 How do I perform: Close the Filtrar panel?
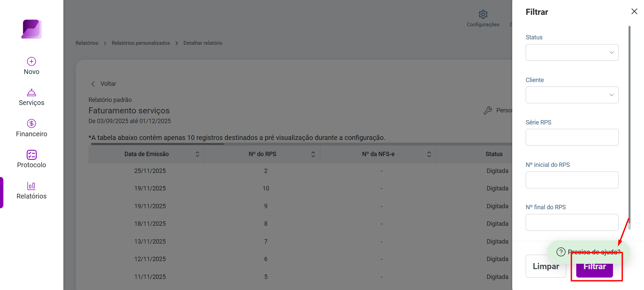634,11
